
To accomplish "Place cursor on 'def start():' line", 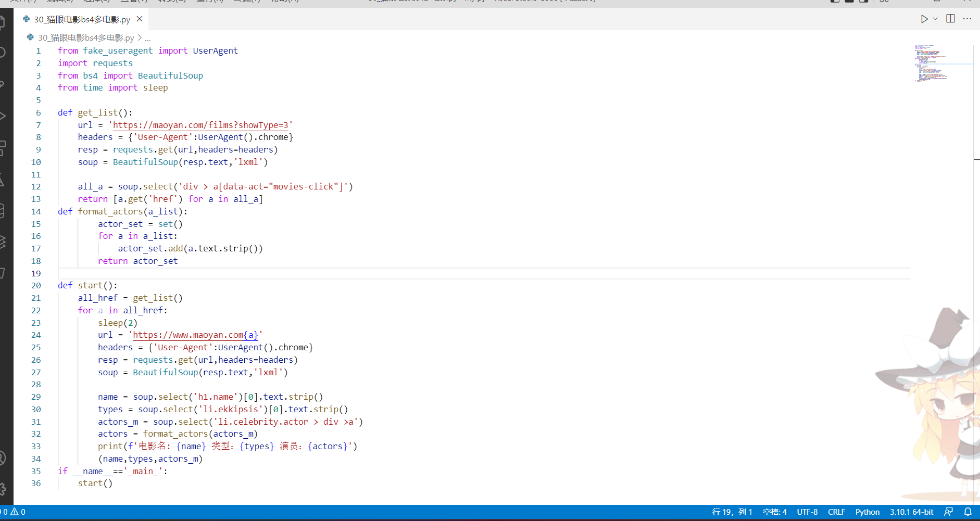I will pyautogui.click(x=87, y=285).
